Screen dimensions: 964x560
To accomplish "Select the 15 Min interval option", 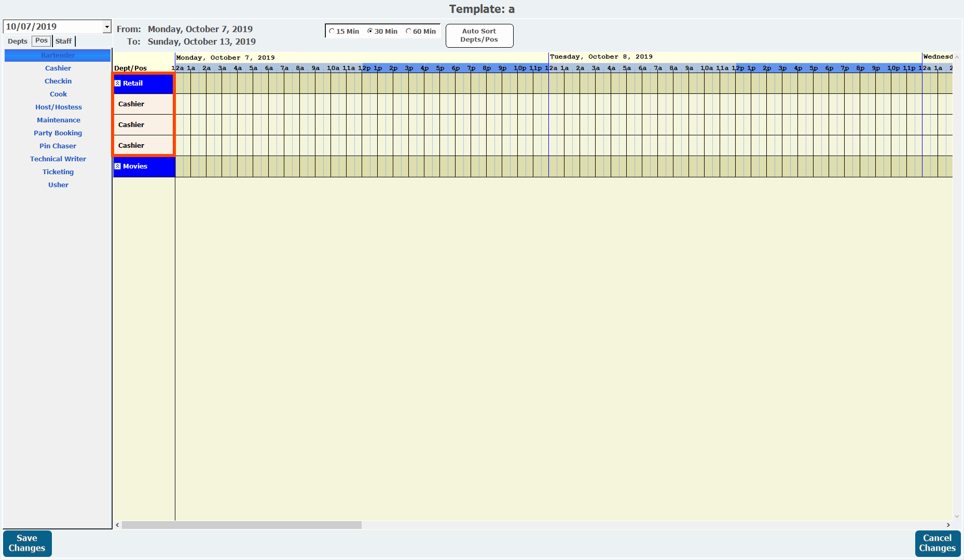I will coord(332,31).
